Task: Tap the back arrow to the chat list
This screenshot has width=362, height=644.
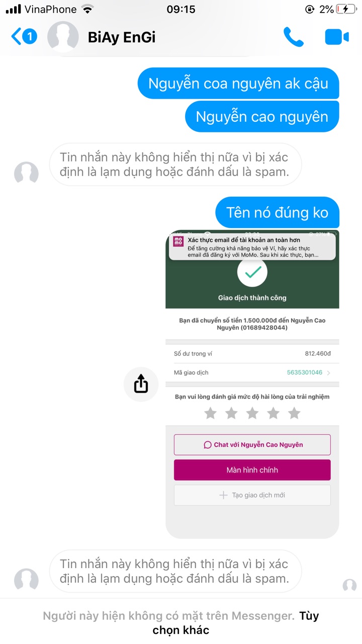Action: point(16,37)
